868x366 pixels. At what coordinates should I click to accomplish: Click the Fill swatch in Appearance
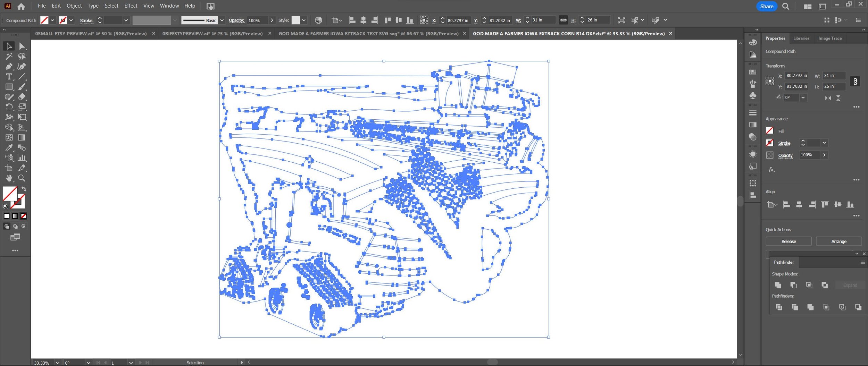tap(769, 131)
